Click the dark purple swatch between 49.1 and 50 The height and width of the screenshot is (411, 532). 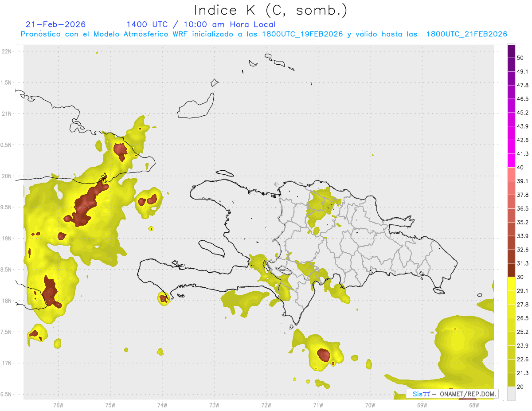[511, 65]
